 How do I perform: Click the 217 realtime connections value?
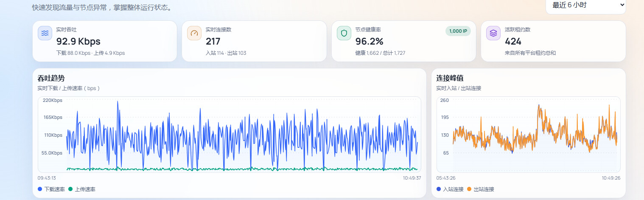click(213, 42)
